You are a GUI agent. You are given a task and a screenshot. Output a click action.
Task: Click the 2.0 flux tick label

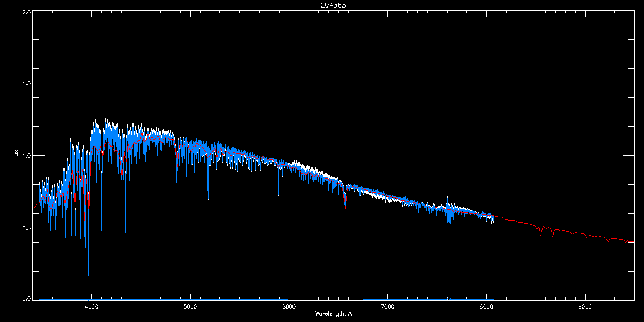click(x=26, y=12)
